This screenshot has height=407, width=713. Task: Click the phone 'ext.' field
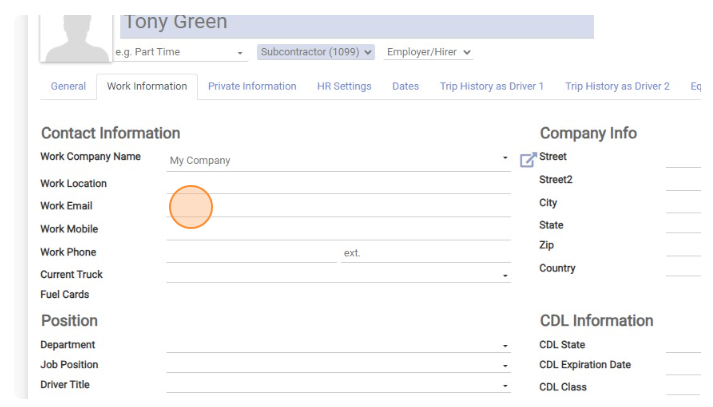point(426,253)
